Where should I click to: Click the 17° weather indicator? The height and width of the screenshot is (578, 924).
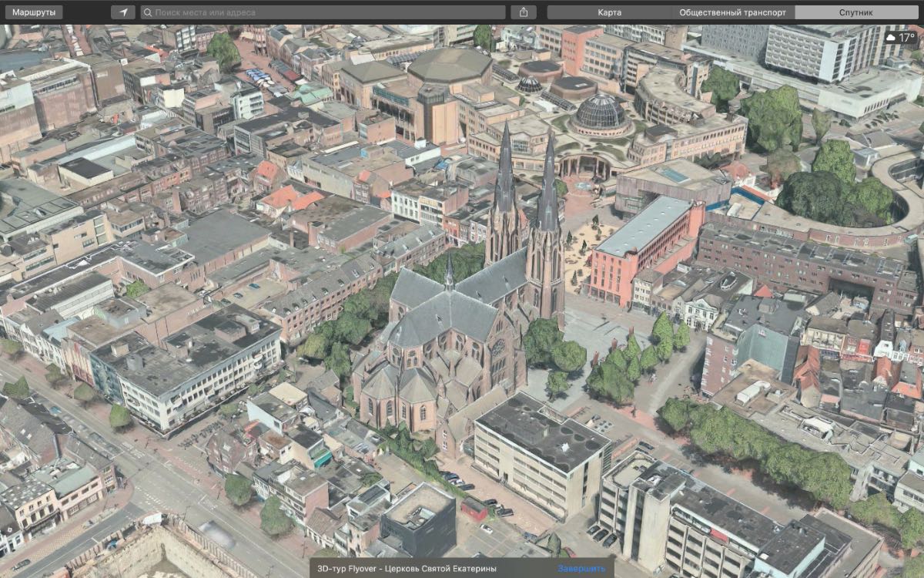coord(900,37)
